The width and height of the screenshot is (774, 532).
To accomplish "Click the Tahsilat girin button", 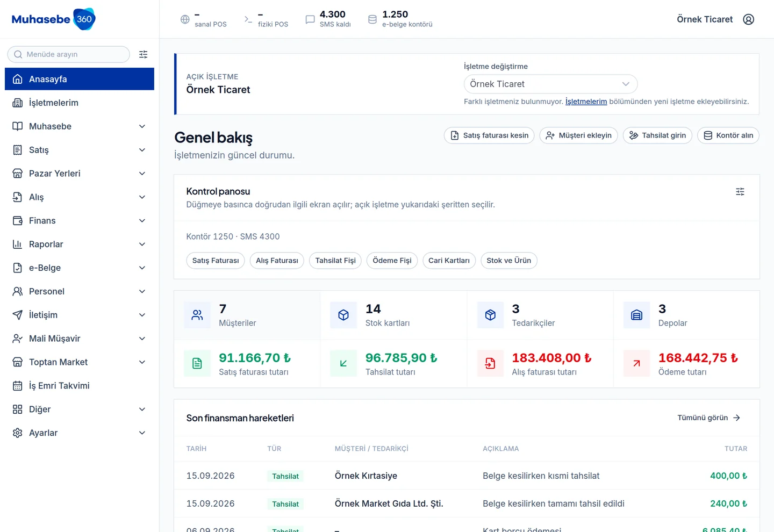I will click(x=657, y=135).
